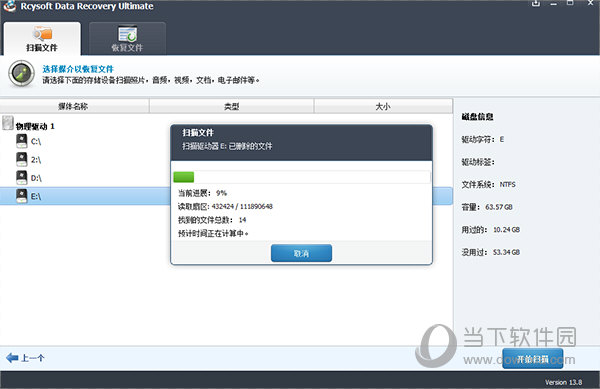
Task: Click the 容量: 63.57 GB entry
Action: click(487, 207)
